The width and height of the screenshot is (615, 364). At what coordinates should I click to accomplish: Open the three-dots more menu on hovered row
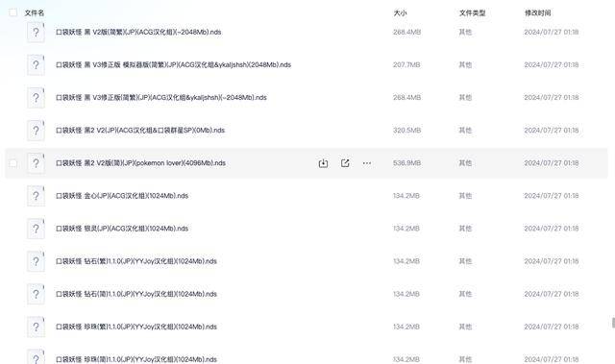pyautogui.click(x=367, y=163)
